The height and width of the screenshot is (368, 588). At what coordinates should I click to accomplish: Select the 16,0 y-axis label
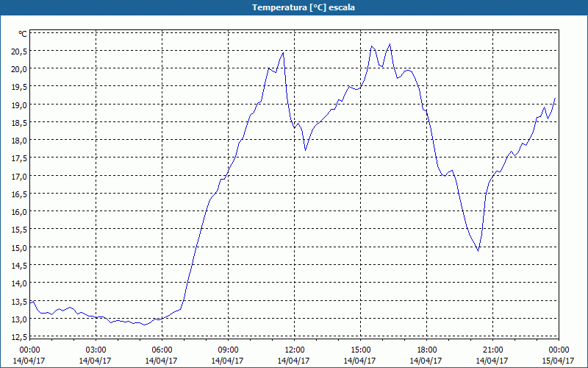tap(19, 213)
